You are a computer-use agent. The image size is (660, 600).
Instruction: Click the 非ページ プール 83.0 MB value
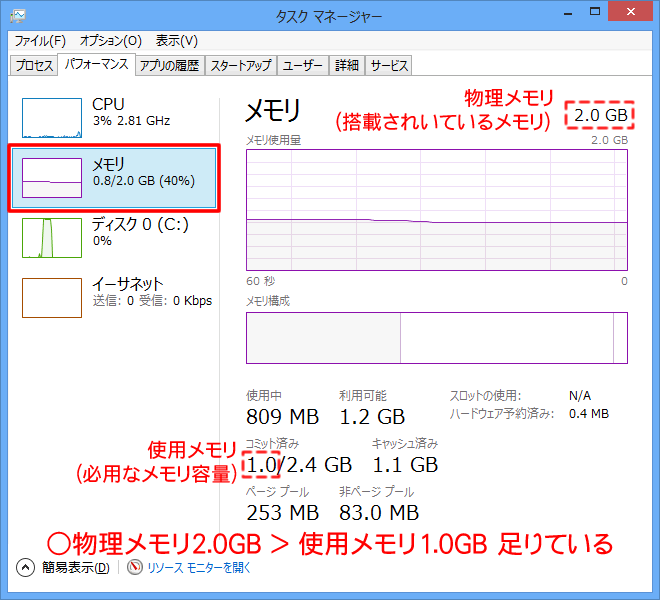[379, 513]
